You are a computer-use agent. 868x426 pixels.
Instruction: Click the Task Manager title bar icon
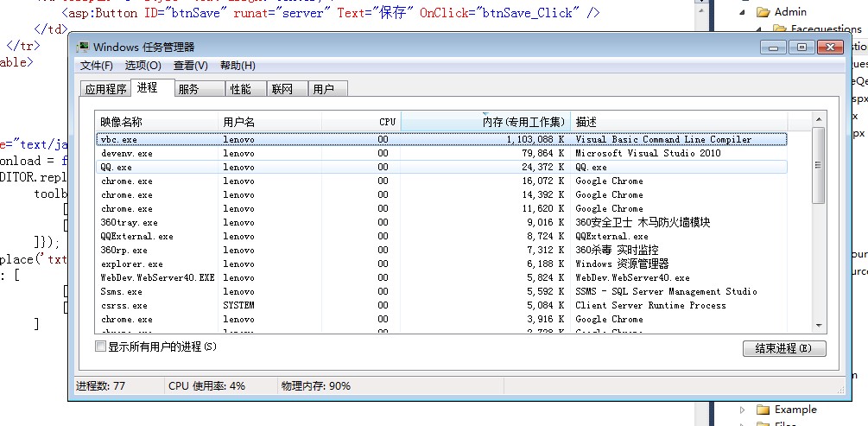83,47
